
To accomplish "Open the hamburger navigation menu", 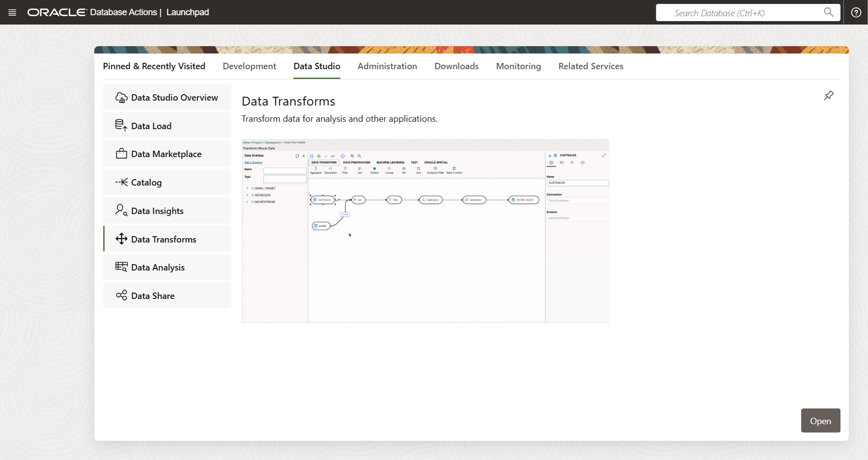I will 12,12.
